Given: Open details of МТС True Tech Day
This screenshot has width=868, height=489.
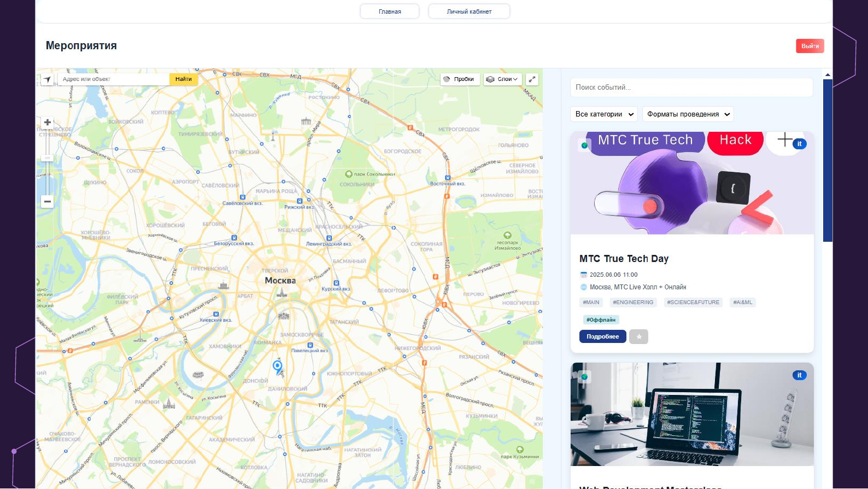Looking at the screenshot, I should 603,336.
